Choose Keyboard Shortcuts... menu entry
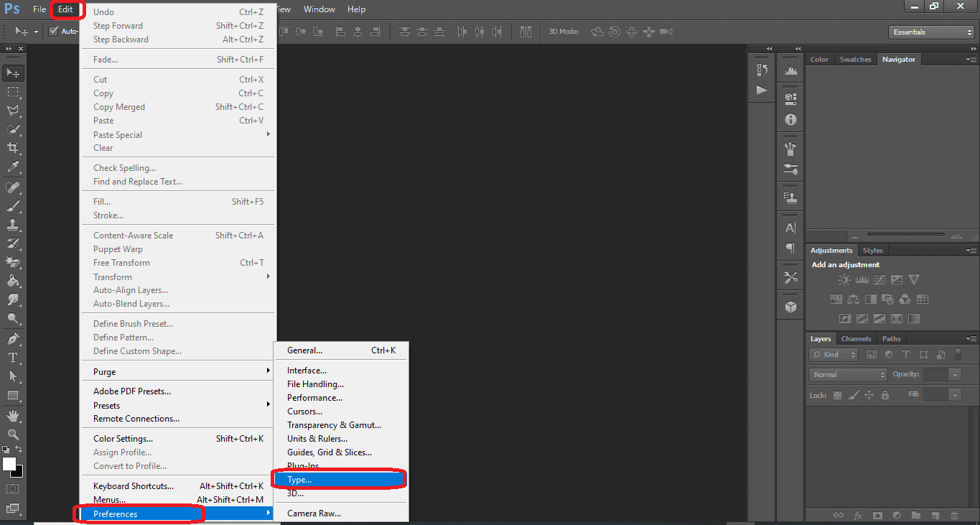The width and height of the screenshot is (980, 525). tap(177, 485)
